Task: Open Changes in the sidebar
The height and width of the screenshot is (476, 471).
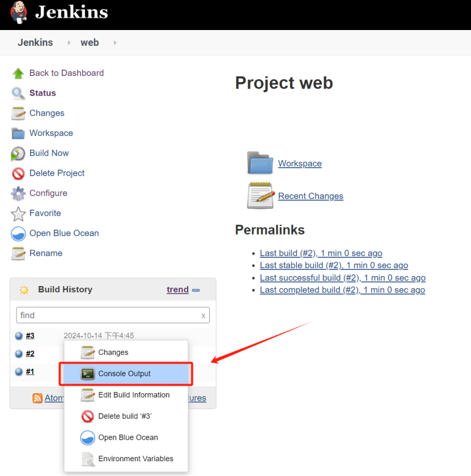Action: (47, 113)
